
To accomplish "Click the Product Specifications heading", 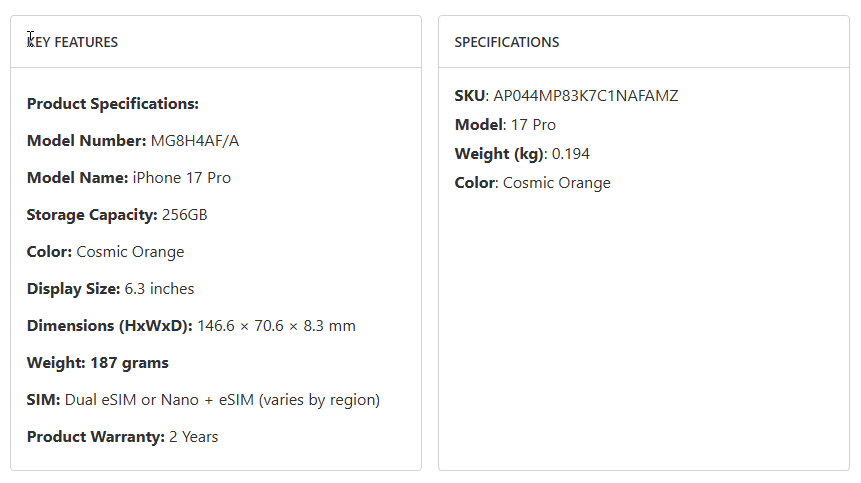I will point(113,104).
